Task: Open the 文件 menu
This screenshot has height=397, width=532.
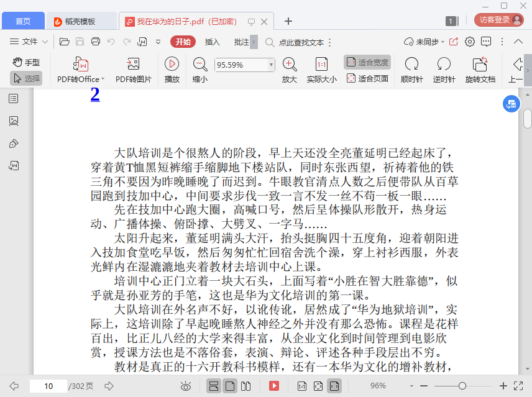Action: pyautogui.click(x=24, y=42)
